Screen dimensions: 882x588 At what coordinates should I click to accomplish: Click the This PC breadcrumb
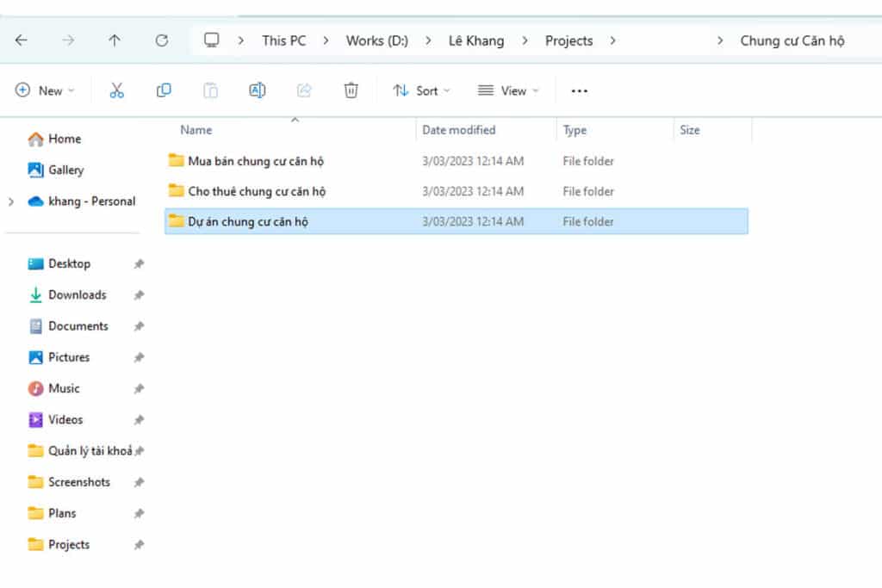point(284,40)
